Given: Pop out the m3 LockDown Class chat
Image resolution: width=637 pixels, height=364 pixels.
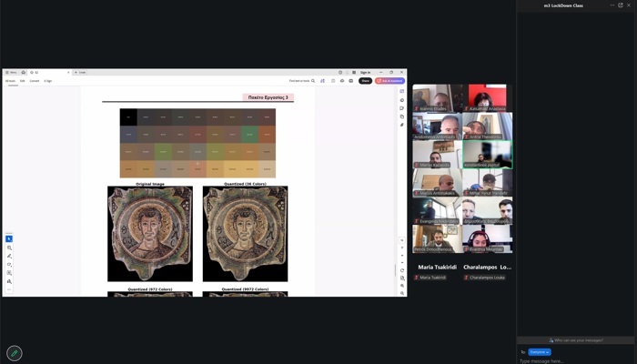Looking at the screenshot, I should point(621,5).
